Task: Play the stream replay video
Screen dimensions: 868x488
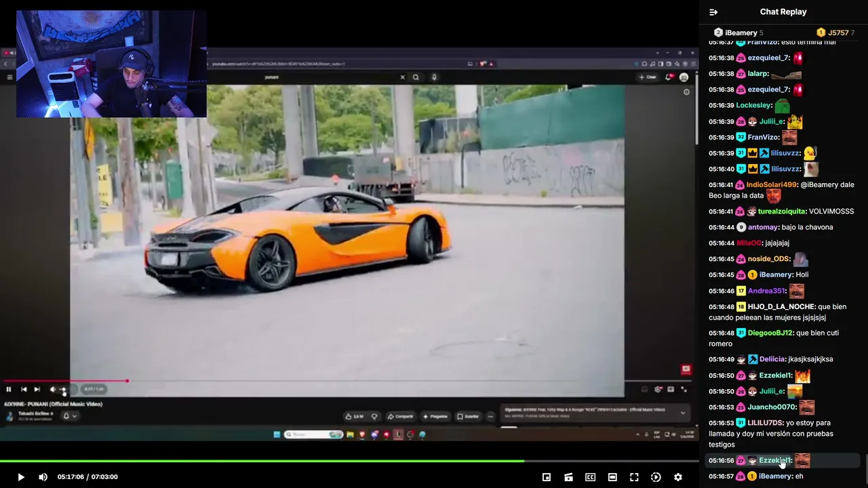Action: point(21,477)
